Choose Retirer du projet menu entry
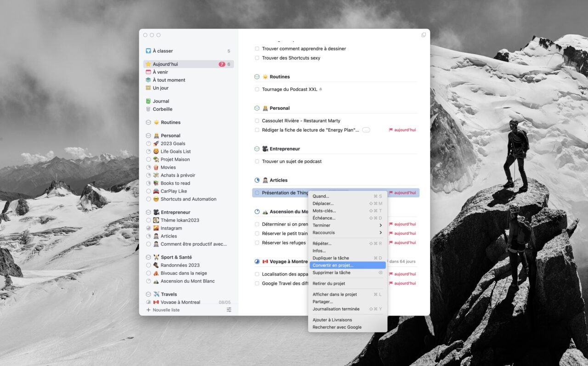The width and height of the screenshot is (588, 366). pyautogui.click(x=347, y=284)
